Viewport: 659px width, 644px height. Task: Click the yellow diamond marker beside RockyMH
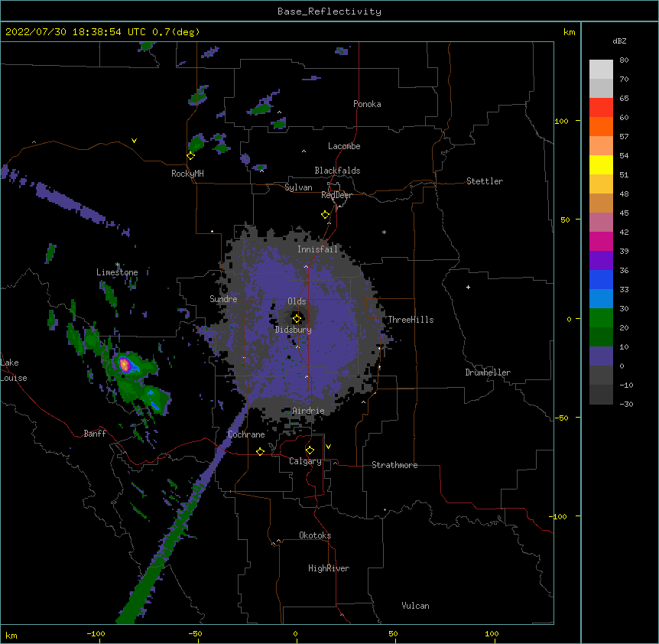pyautogui.click(x=191, y=156)
